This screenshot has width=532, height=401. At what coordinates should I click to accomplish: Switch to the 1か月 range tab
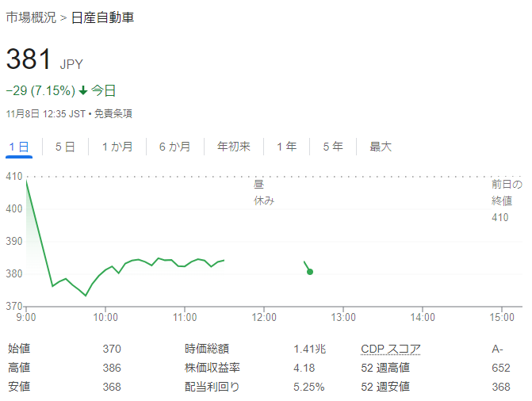click(x=117, y=147)
